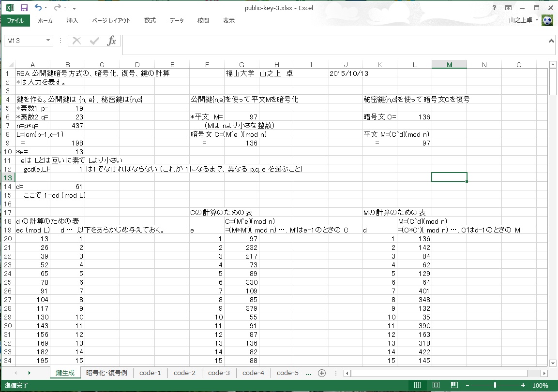Open the 数式 (Formulas) ribbon tab
Screen dimensions: 558x392
(x=150, y=21)
